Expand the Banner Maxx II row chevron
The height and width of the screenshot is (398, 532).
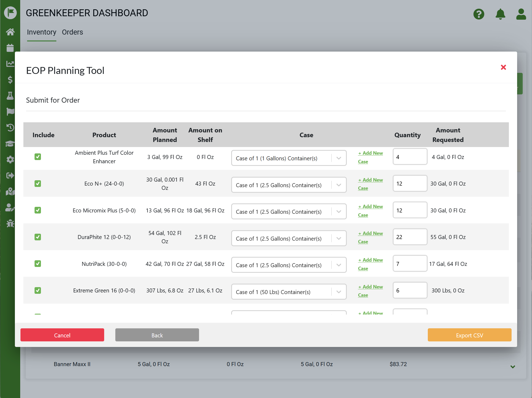(513, 367)
